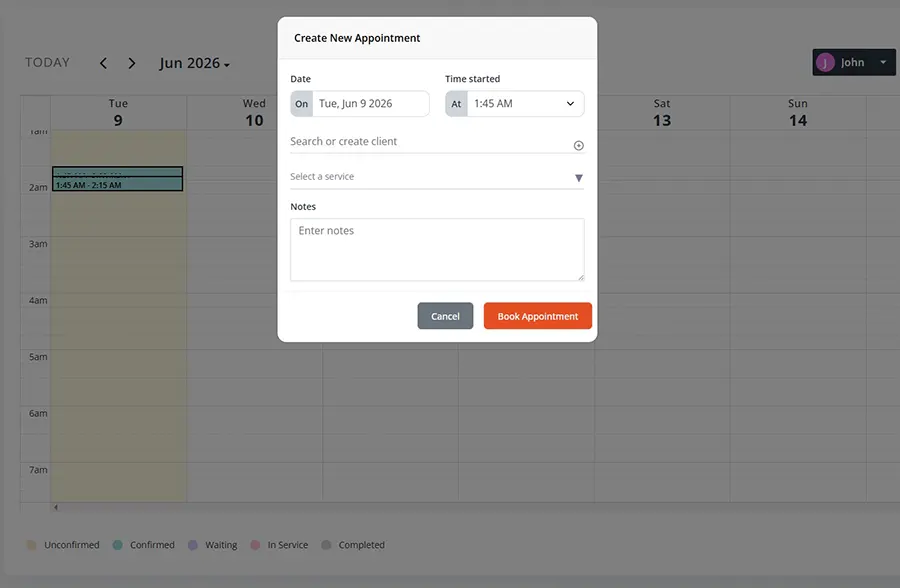Focus the Search or create client field
900x588 pixels.
[x=430, y=142]
